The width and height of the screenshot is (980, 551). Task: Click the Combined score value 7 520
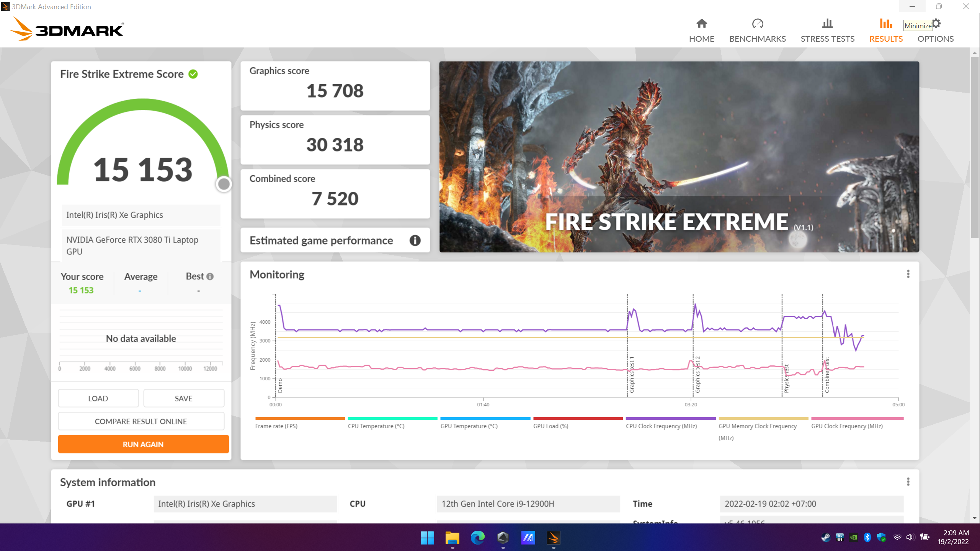[x=335, y=199]
